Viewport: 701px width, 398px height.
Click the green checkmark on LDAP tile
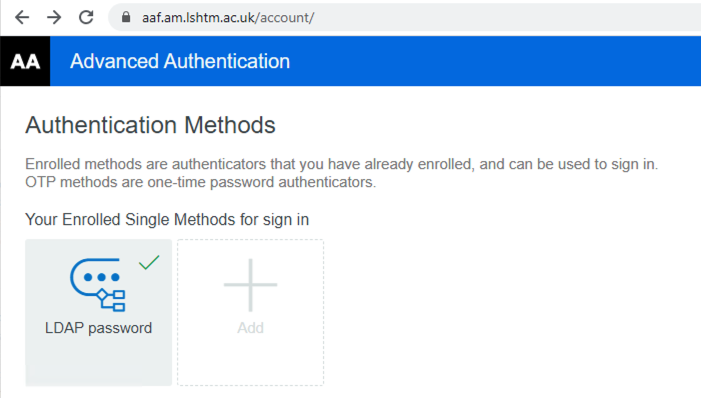coord(149,262)
